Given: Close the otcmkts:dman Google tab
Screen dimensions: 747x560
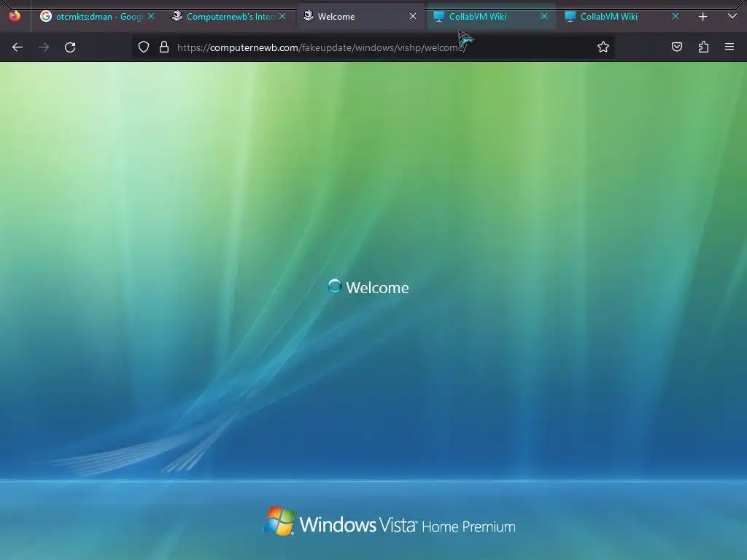Looking at the screenshot, I should [x=151, y=16].
